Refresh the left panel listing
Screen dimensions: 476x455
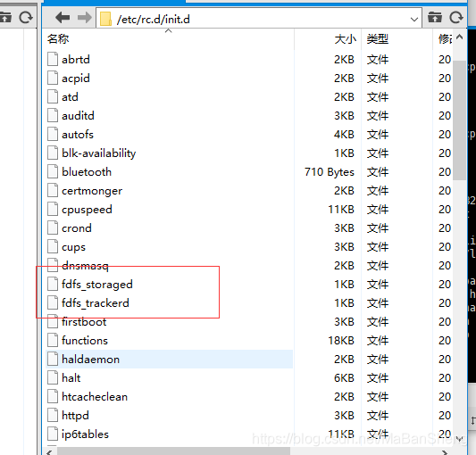tap(26, 18)
